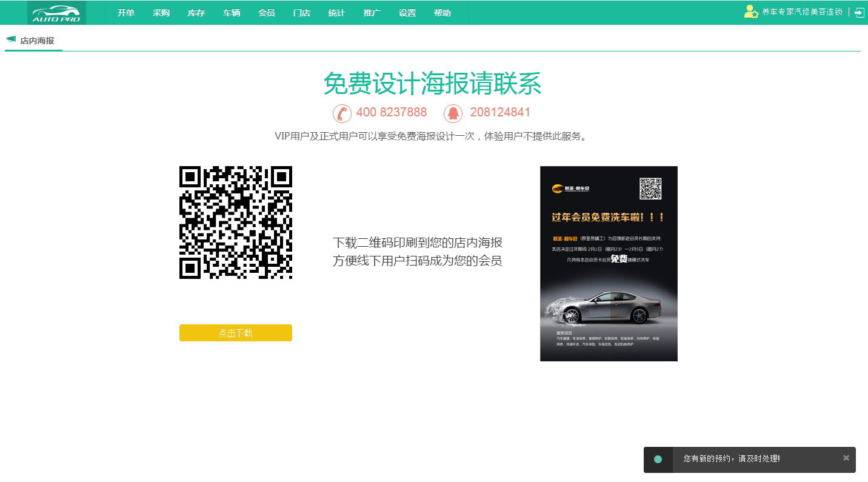Click the 您有新的预约 notification message
The image size is (868, 482).
coord(732,459)
